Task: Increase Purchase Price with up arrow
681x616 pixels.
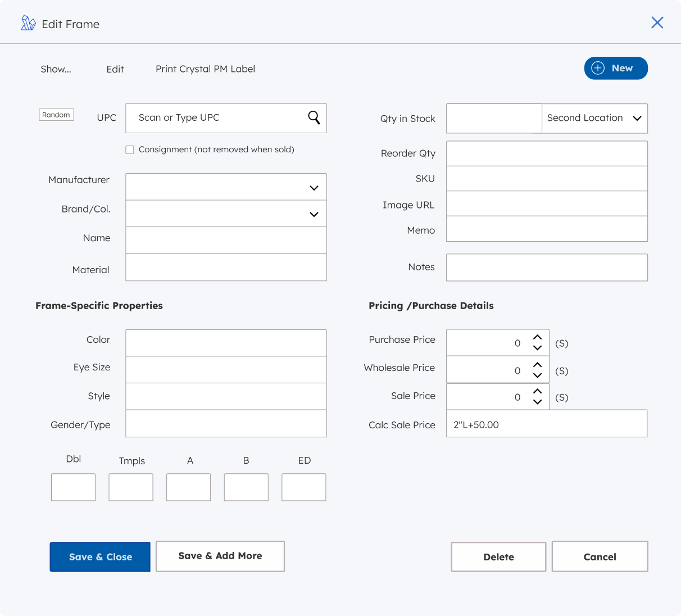Action: (x=538, y=337)
